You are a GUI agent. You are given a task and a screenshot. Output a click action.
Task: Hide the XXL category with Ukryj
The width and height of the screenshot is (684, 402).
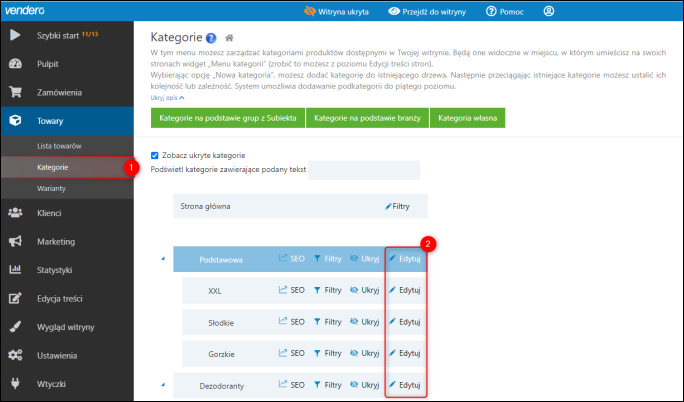[365, 290]
